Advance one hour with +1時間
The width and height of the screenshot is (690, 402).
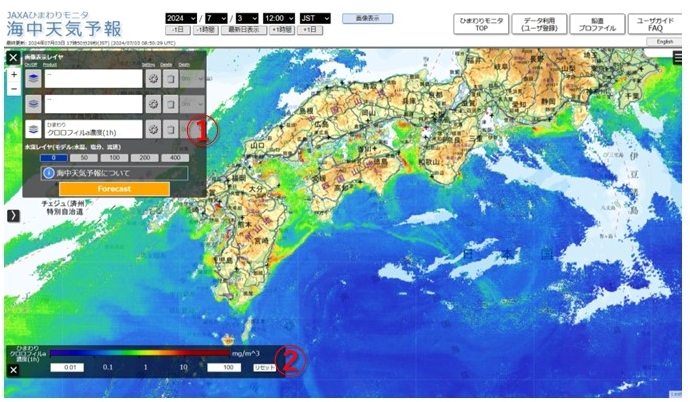(282, 30)
